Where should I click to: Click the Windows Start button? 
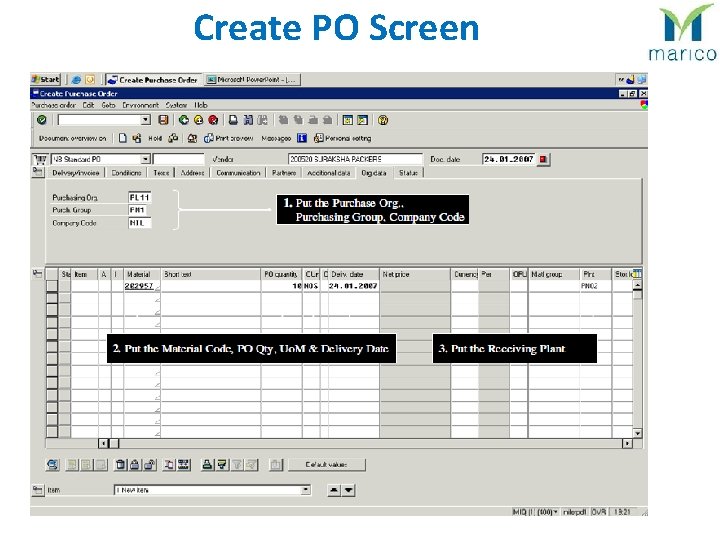point(46,79)
